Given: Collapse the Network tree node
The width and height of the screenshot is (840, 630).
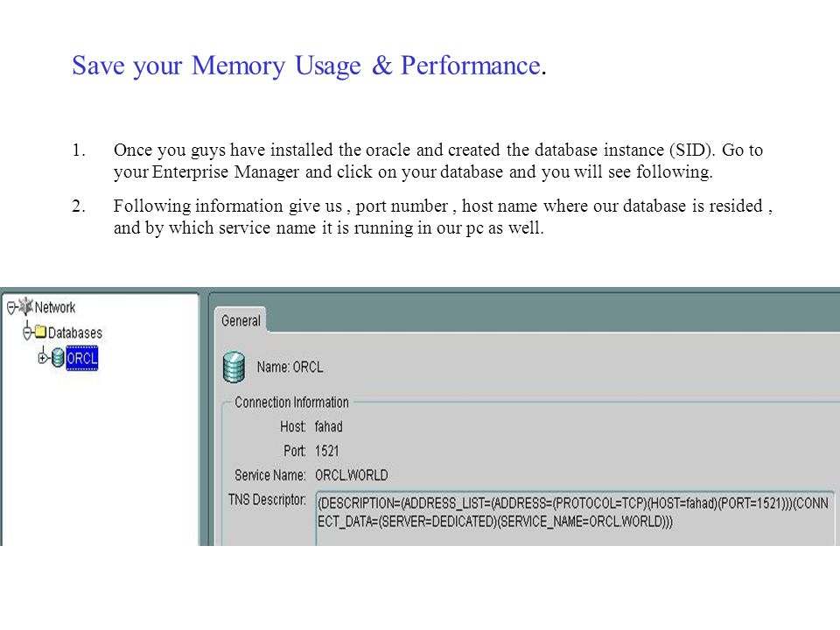Looking at the screenshot, I should pyautogui.click(x=11, y=308).
